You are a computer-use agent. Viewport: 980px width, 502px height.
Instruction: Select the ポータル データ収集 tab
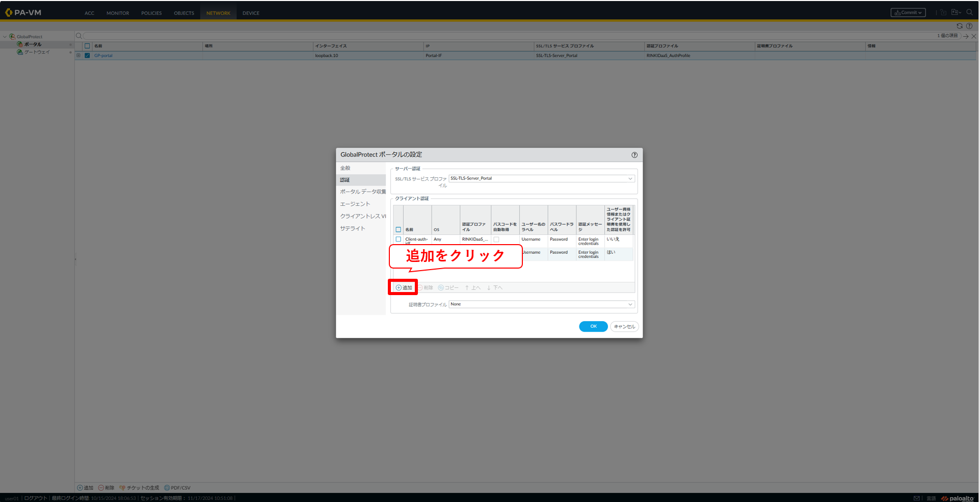(x=361, y=192)
